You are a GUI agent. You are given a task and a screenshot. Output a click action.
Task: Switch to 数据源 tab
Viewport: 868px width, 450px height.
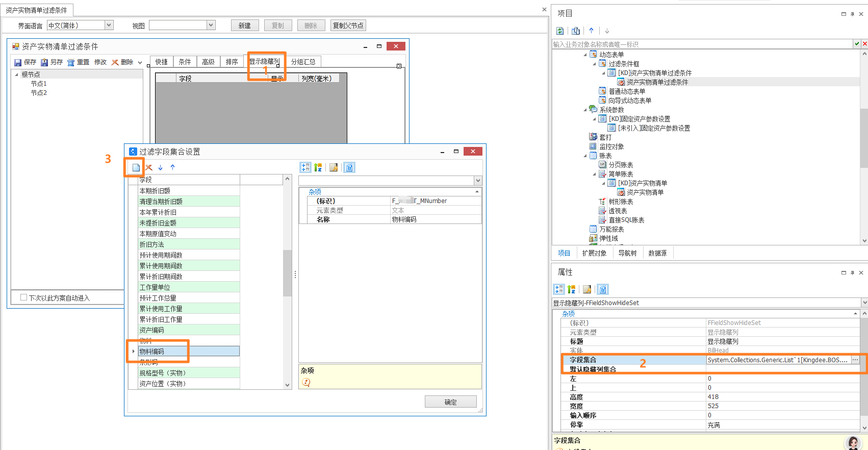[657, 253]
